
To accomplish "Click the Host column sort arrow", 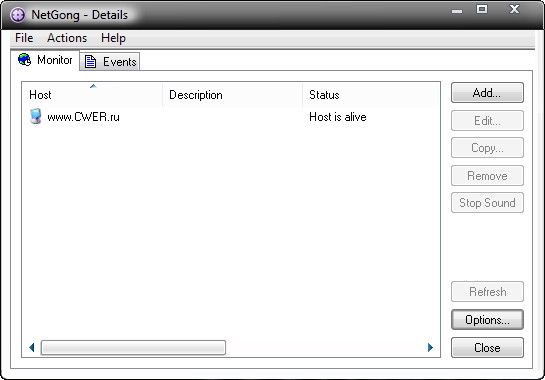I will (x=93, y=86).
